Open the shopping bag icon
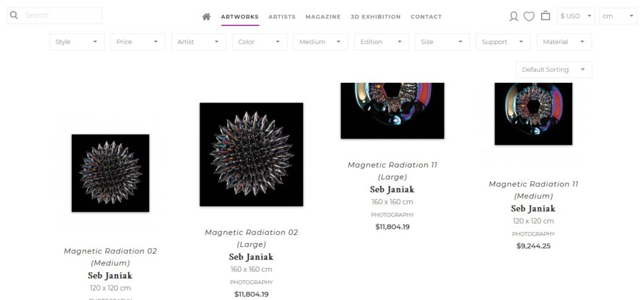The image size is (644, 300). tap(546, 16)
